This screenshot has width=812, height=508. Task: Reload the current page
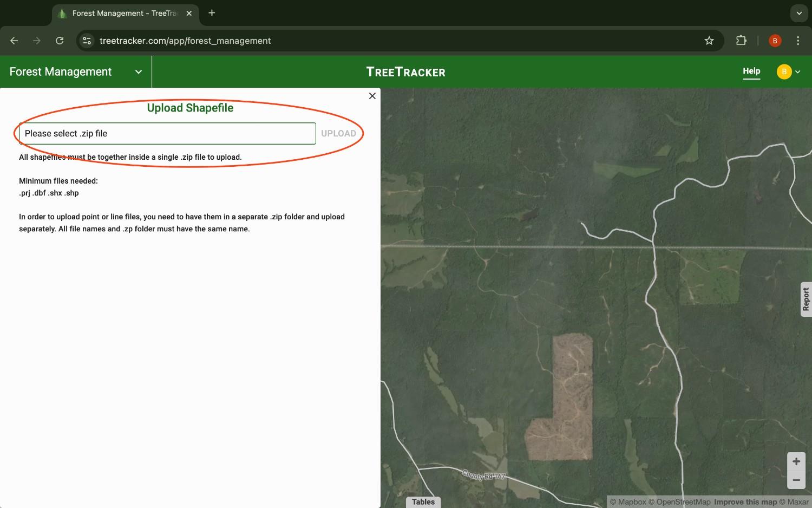[x=60, y=40]
